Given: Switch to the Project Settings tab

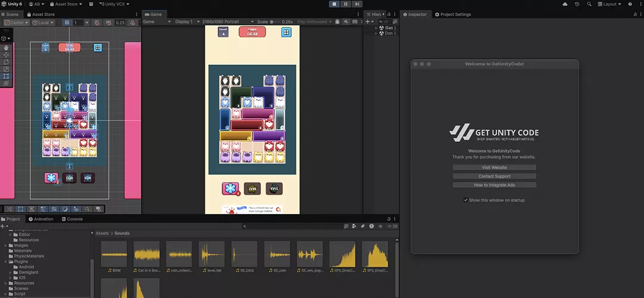Looking at the screenshot, I should [453, 14].
